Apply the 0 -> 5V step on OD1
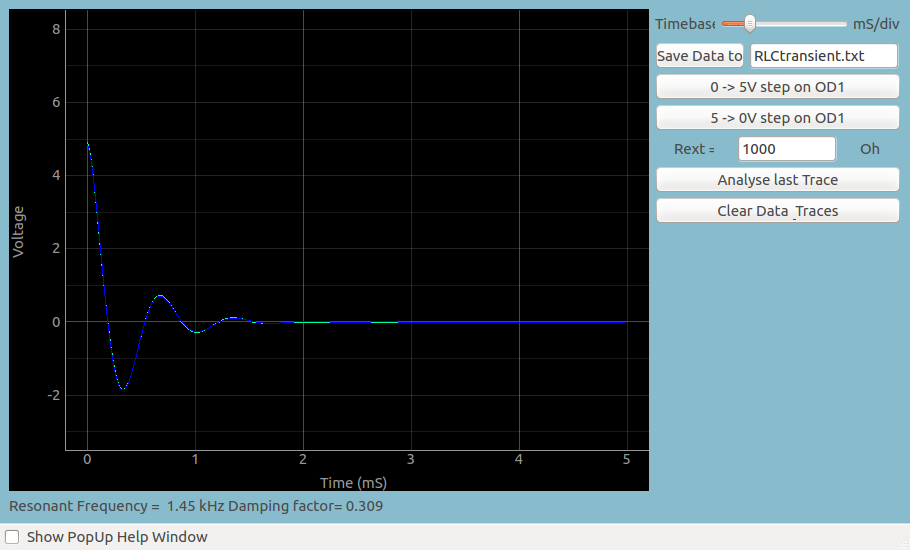The width and height of the screenshot is (910, 550). click(777, 87)
